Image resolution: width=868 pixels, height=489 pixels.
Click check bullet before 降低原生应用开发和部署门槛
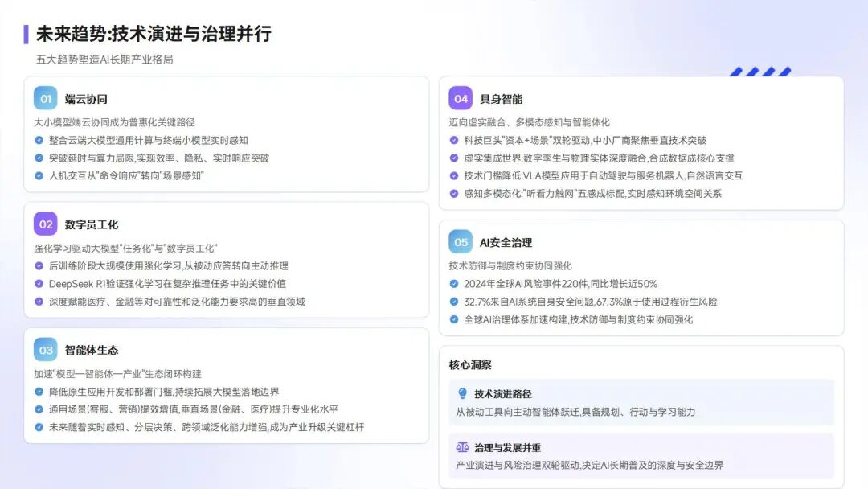pyautogui.click(x=39, y=392)
